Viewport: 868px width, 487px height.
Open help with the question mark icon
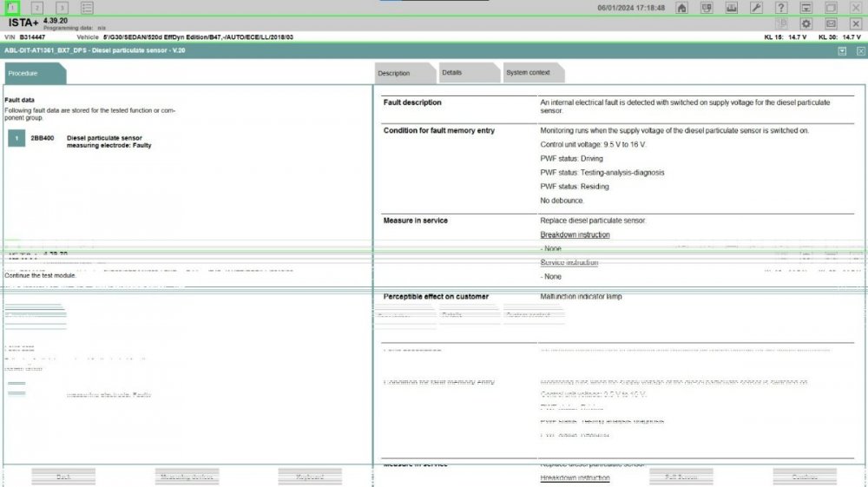pyautogui.click(x=781, y=8)
